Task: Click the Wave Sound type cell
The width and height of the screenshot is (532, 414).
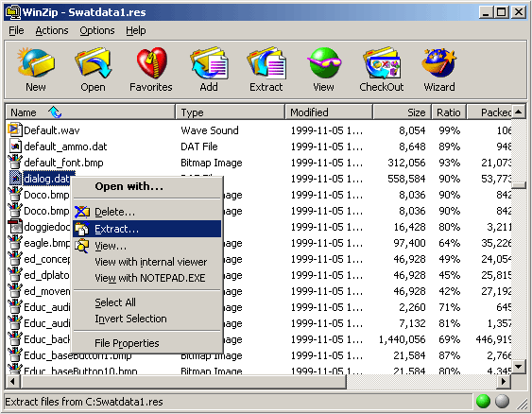Action: click(210, 130)
